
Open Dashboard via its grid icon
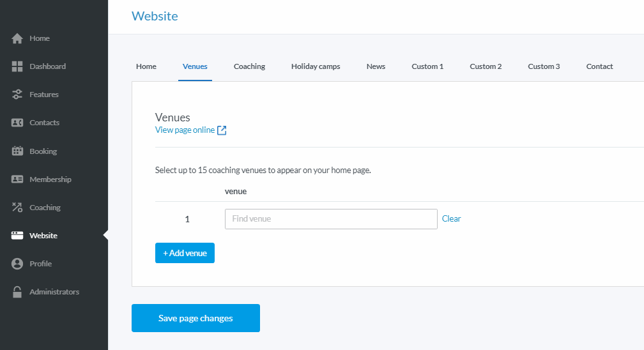coord(17,66)
